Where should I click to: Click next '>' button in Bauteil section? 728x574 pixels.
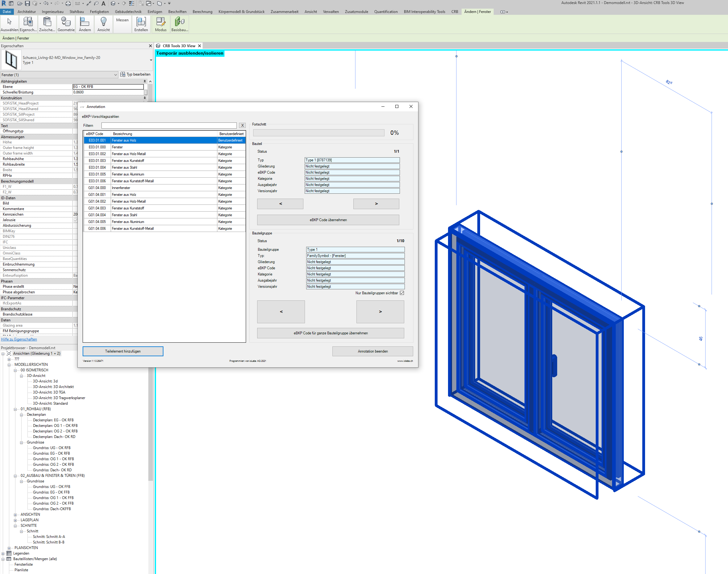click(376, 204)
